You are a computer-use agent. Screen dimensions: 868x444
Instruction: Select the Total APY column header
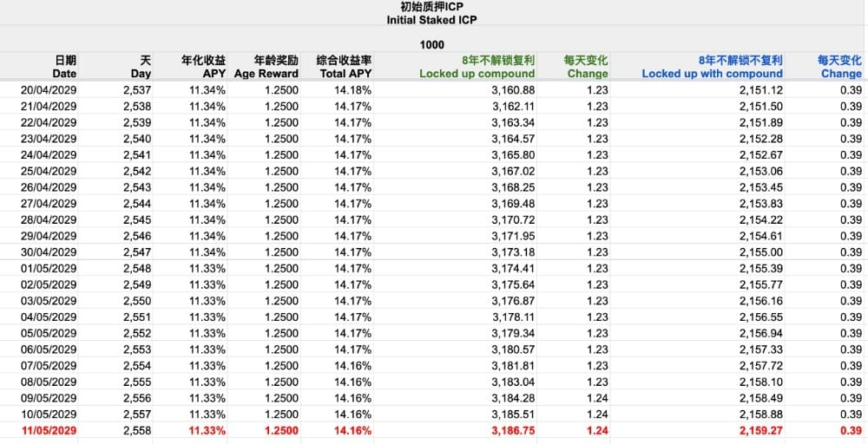point(344,67)
